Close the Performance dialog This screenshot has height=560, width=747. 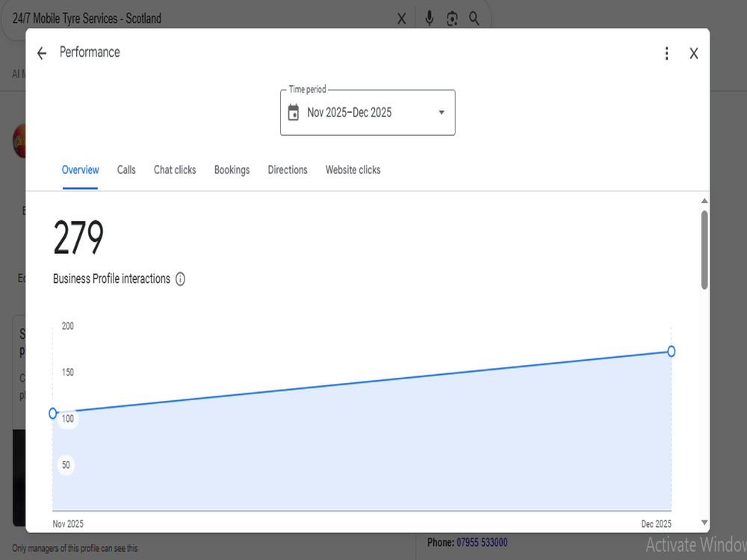coord(694,53)
